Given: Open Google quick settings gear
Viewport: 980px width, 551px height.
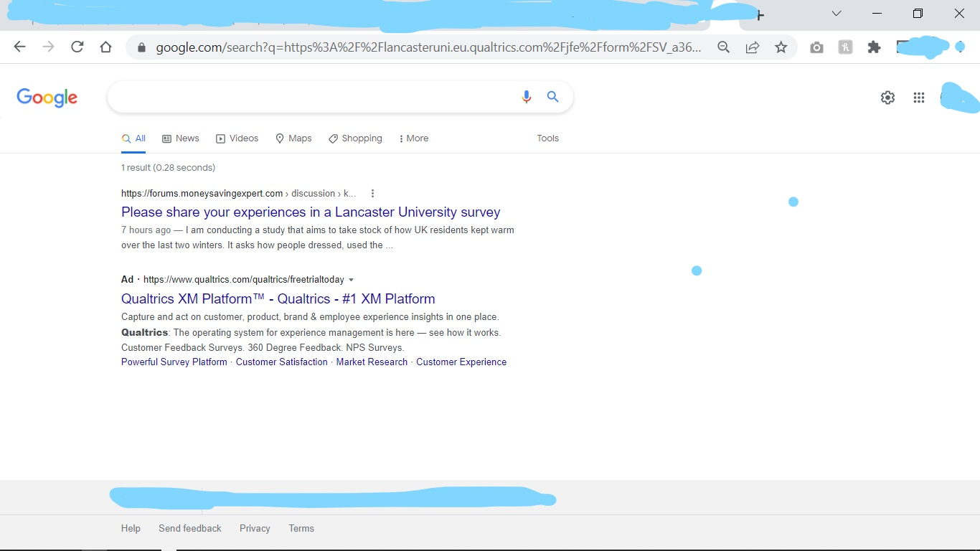Looking at the screenshot, I should [887, 98].
